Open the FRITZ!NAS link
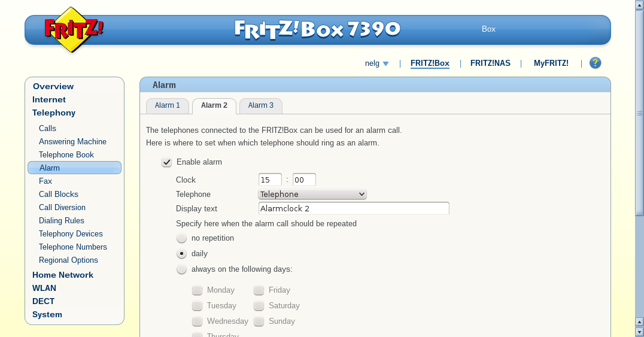The height and width of the screenshot is (337, 644). tap(490, 63)
